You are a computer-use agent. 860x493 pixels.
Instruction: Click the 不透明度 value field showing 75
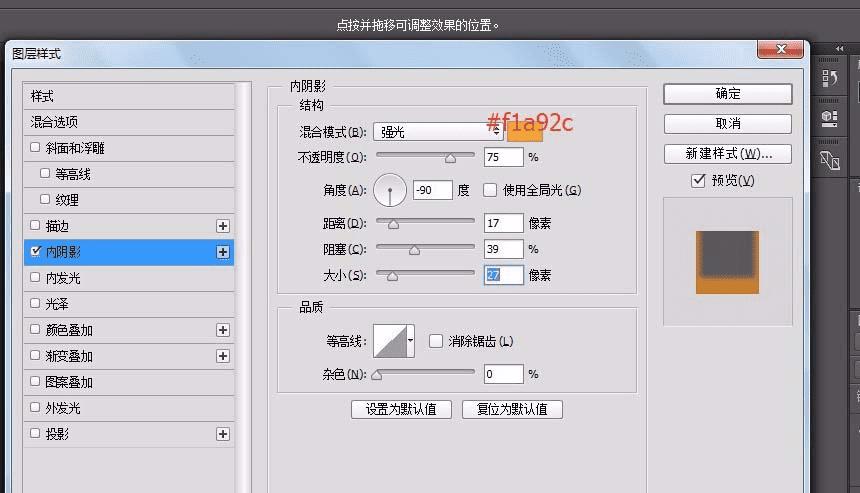pyautogui.click(x=503, y=157)
